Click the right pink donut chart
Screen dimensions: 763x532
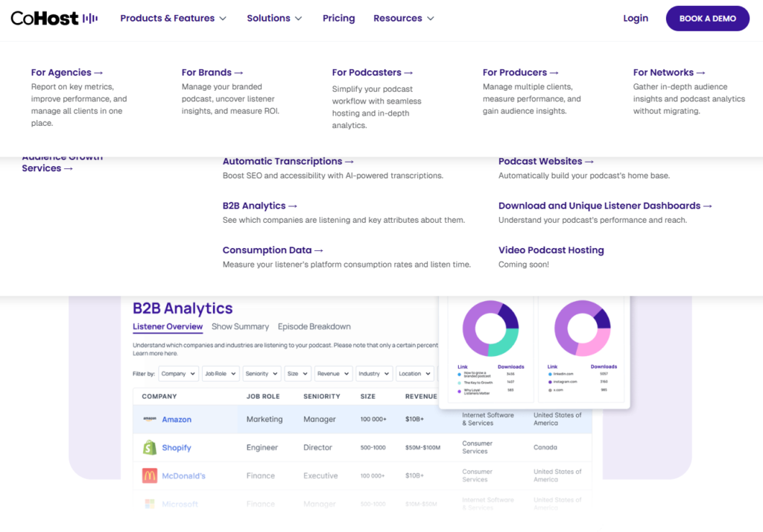point(583,328)
